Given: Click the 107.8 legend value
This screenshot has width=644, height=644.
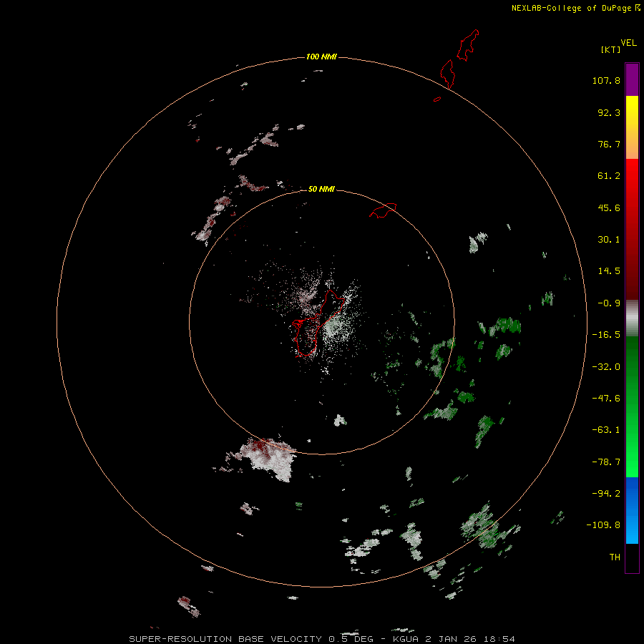Looking at the screenshot, I should coord(606,80).
